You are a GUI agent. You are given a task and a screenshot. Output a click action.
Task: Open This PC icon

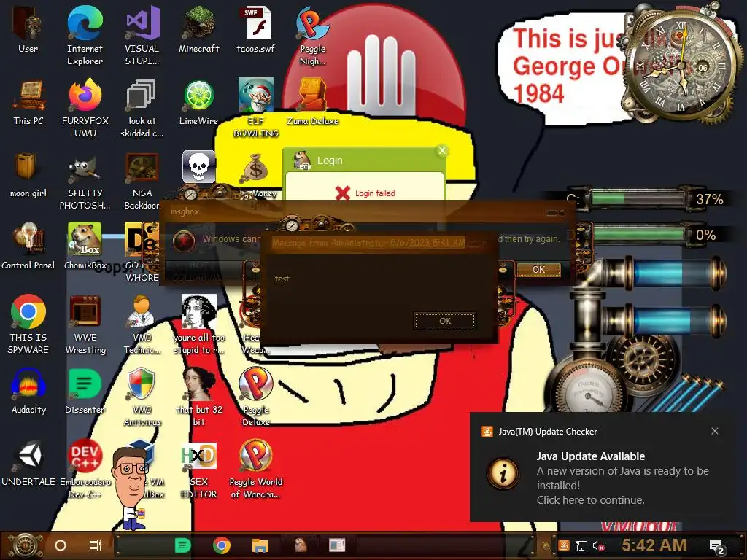[28, 102]
